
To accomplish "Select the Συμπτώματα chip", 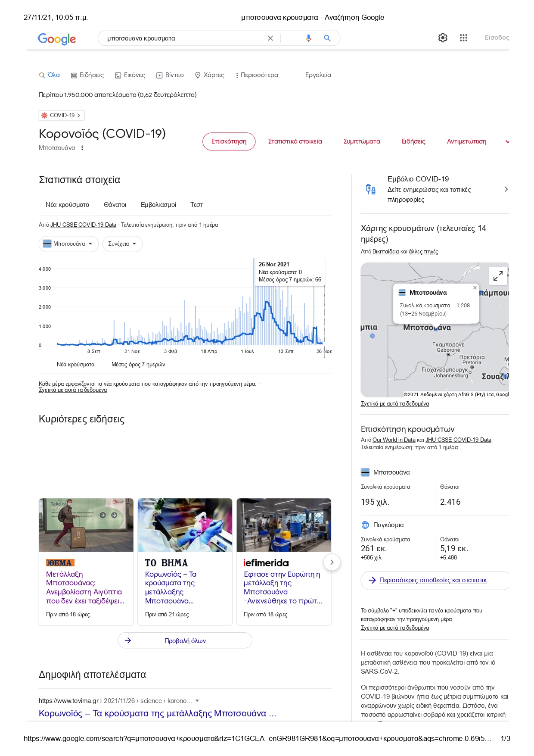I will (x=362, y=141).
